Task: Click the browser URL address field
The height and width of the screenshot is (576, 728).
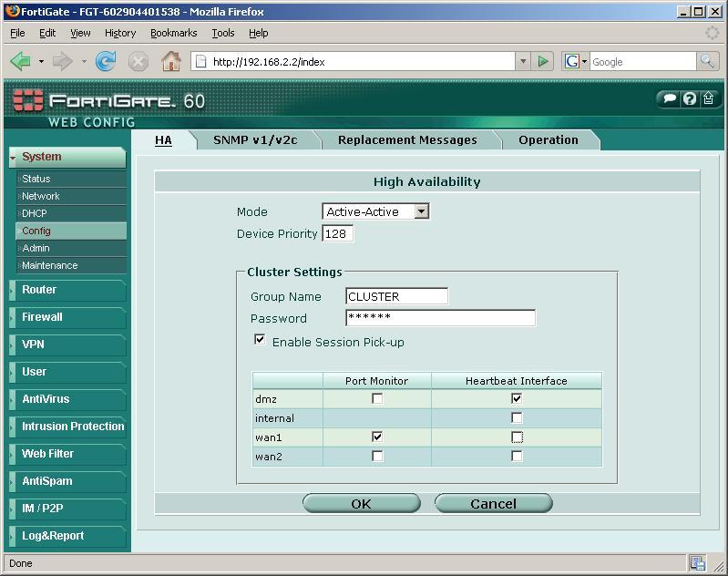Action: point(353,61)
